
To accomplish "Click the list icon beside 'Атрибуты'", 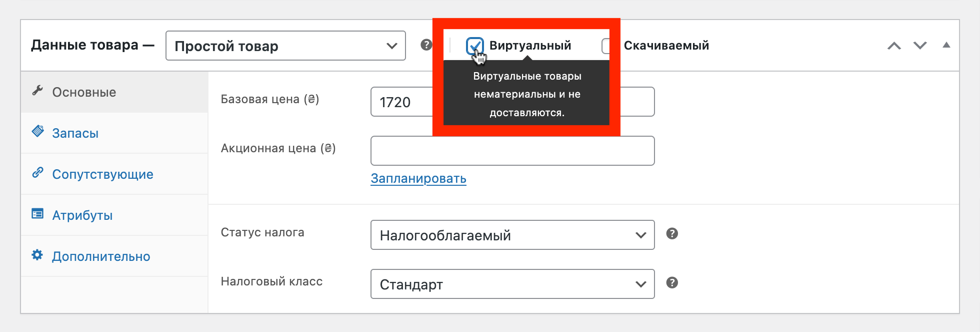I will pyautogui.click(x=37, y=214).
